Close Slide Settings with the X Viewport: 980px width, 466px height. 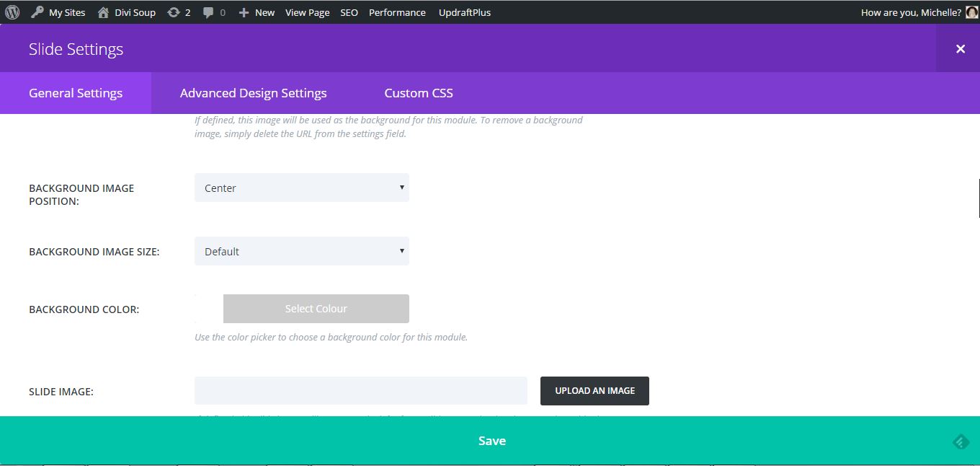tap(960, 48)
